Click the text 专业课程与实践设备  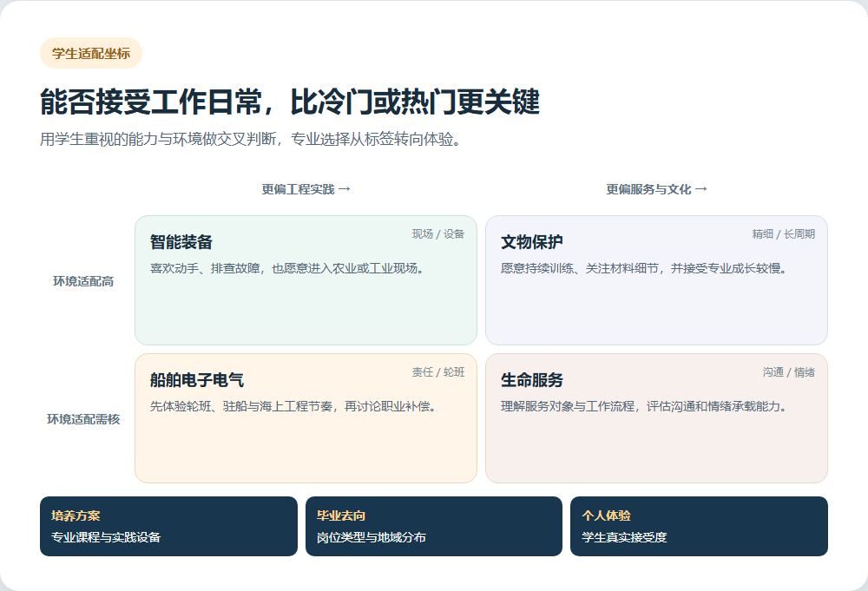pyautogui.click(x=106, y=537)
